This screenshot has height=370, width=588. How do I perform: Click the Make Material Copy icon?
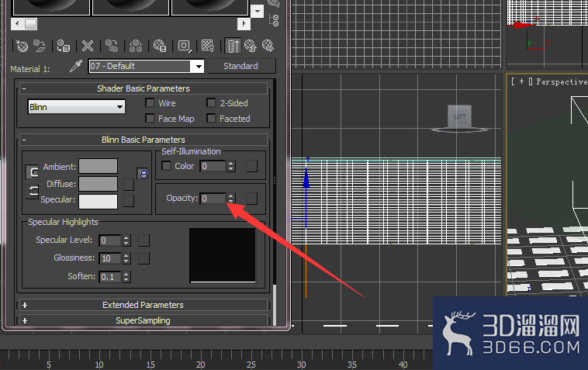112,46
